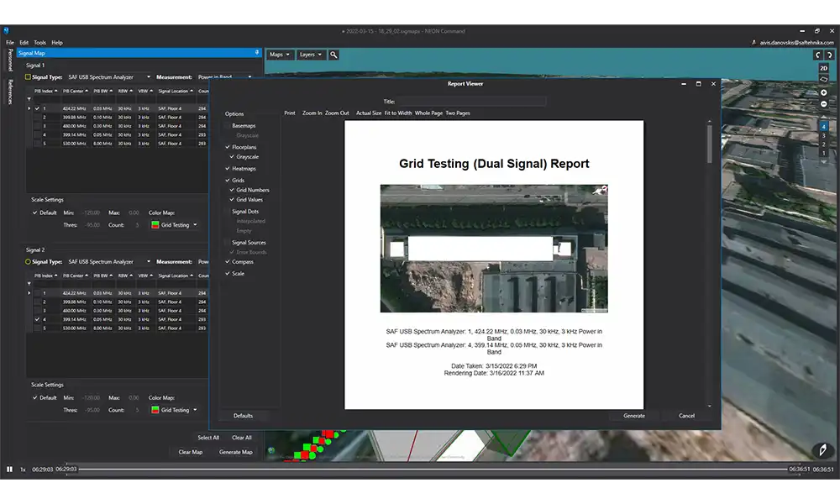Switch to the References side tab
The image size is (840, 504).
(x=9, y=92)
